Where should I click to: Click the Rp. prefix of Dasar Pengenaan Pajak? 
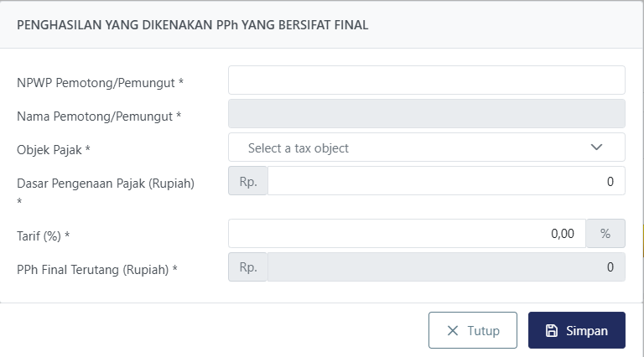pos(247,181)
